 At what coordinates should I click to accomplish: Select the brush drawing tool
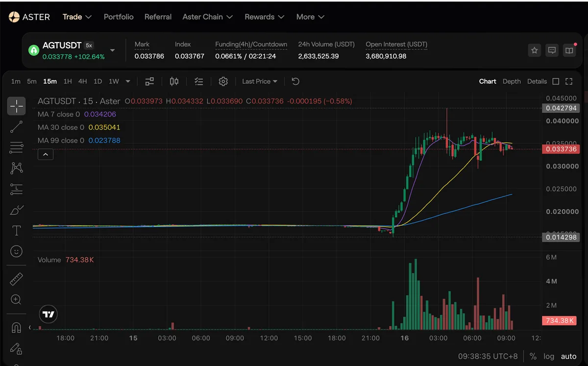point(16,210)
